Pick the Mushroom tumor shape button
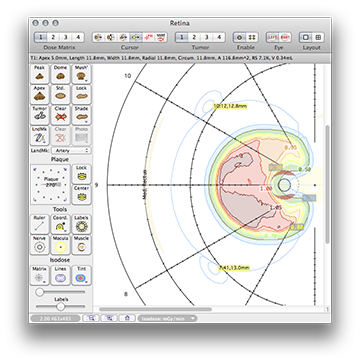The width and height of the screenshot is (360, 363). point(81,74)
